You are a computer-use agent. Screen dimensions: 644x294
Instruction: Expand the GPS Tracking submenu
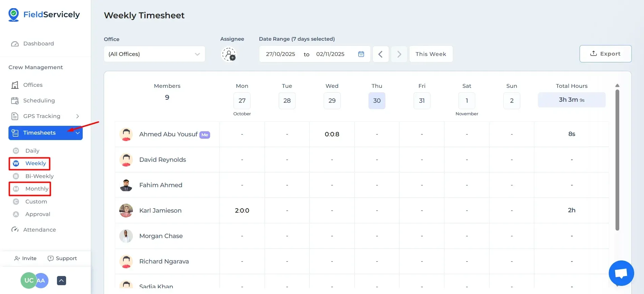pos(77,116)
